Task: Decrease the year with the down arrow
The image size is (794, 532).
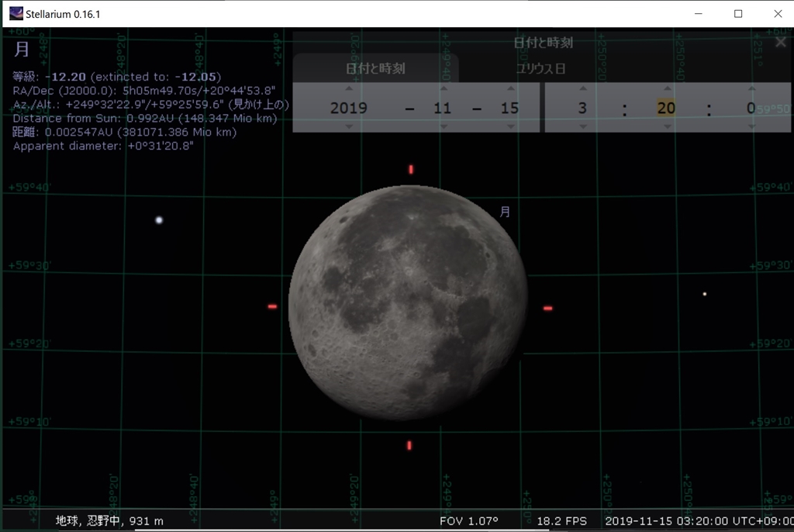Action: click(349, 126)
